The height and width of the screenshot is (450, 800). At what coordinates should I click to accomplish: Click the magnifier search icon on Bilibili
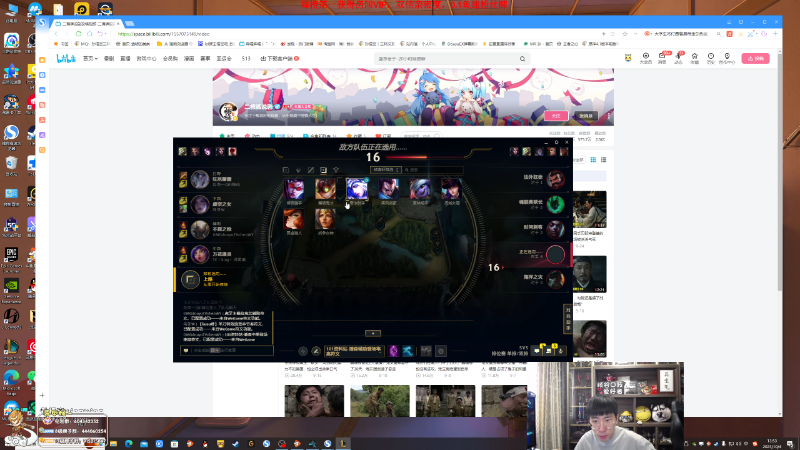coord(522,59)
